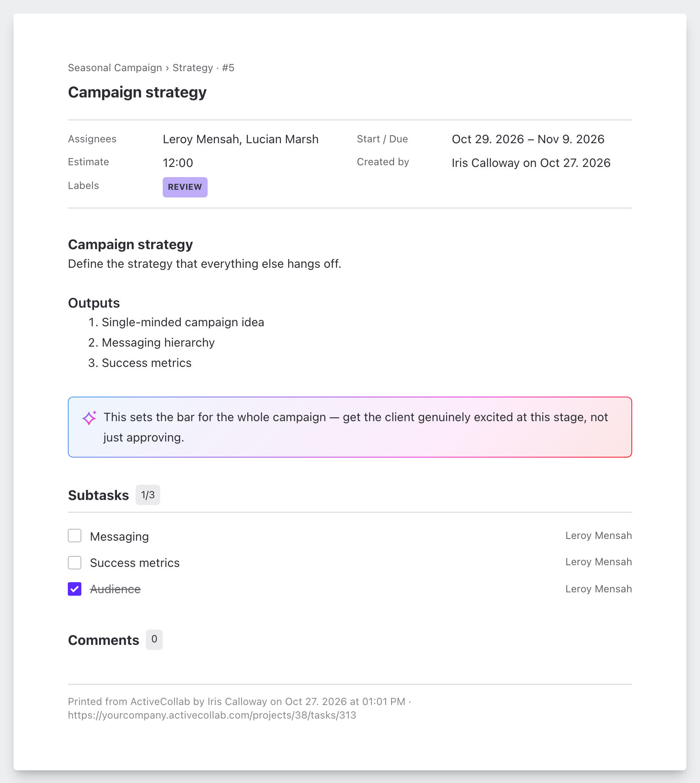Click Leroy Mensah on the Messaging row

[599, 536]
